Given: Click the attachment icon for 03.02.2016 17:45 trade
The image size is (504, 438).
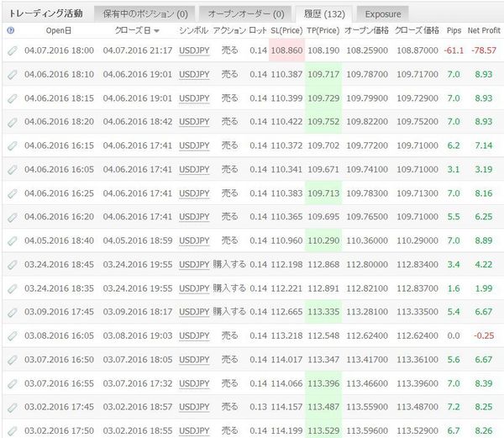Looking at the screenshot, I should (13, 408).
